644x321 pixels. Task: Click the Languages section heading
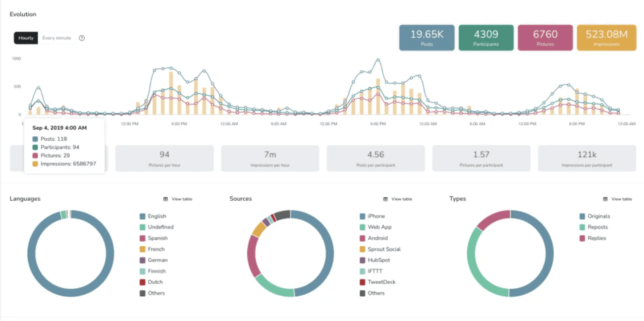pos(25,199)
